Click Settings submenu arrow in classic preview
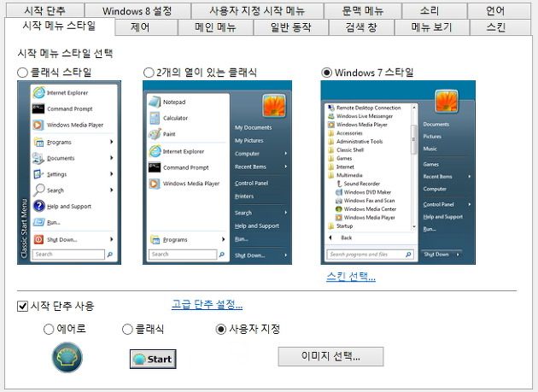This screenshot has height=392, width=538. [x=112, y=174]
